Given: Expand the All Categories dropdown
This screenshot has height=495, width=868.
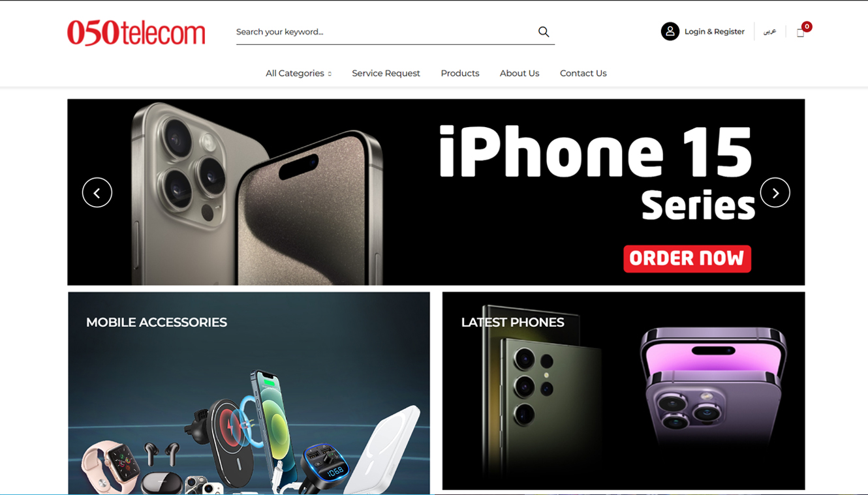Looking at the screenshot, I should 298,73.
